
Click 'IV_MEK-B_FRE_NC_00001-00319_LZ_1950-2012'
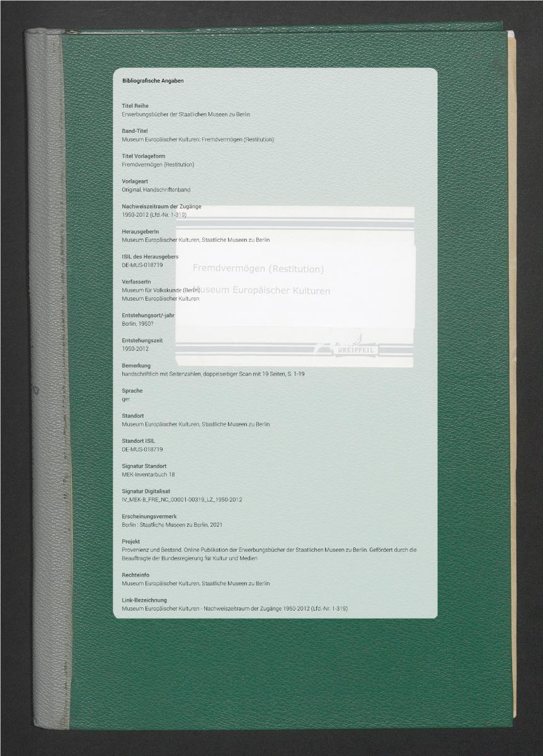182,500
